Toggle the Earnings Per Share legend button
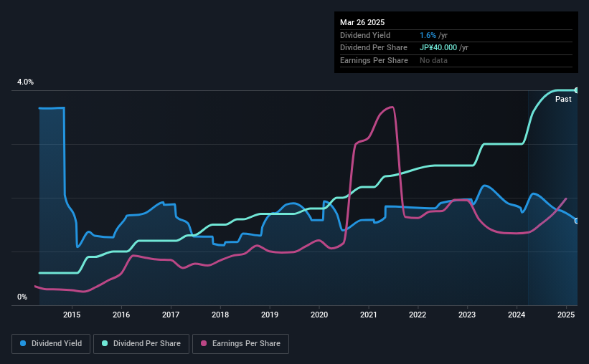Viewport: 589px width, 364px height. pyautogui.click(x=241, y=344)
